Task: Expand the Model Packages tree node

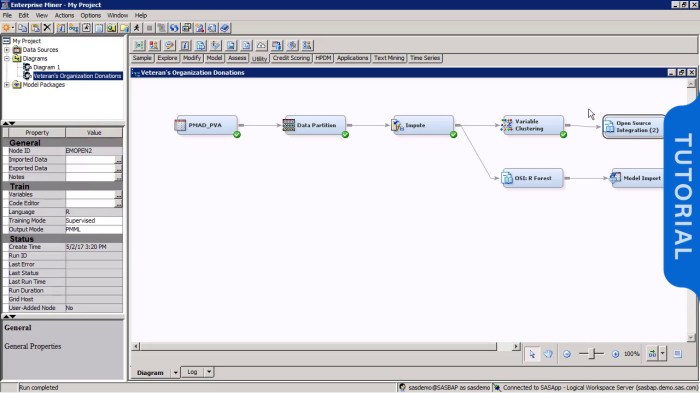Action: pos(7,84)
